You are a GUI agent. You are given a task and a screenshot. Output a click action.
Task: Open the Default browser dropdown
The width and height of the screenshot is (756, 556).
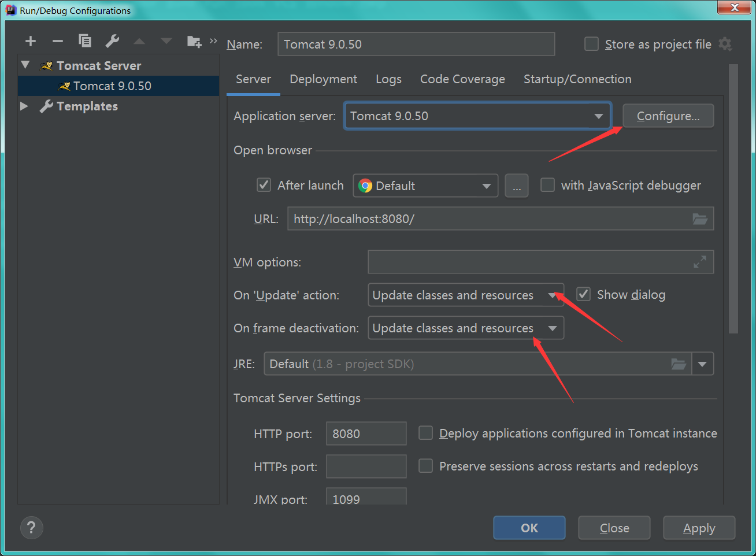click(x=425, y=186)
